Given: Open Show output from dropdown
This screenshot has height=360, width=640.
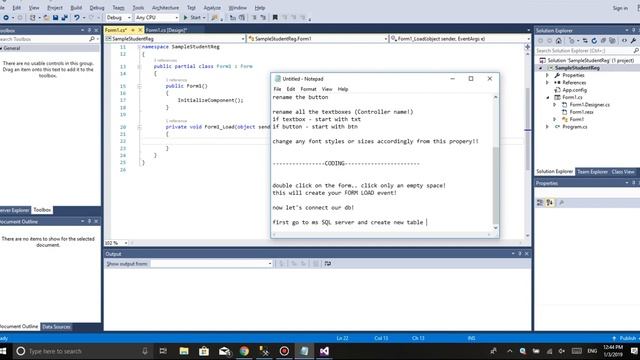Looking at the screenshot, I should click(x=211, y=264).
